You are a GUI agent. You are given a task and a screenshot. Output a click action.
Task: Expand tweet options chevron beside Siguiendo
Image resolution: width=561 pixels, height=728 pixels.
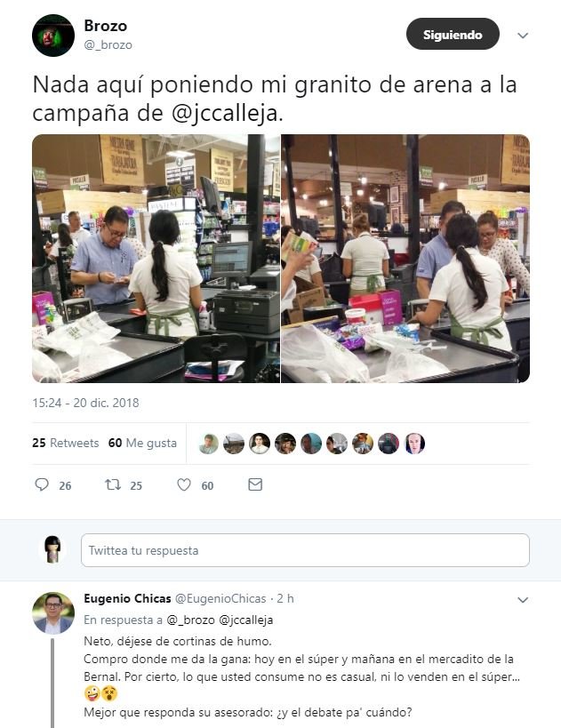[523, 36]
